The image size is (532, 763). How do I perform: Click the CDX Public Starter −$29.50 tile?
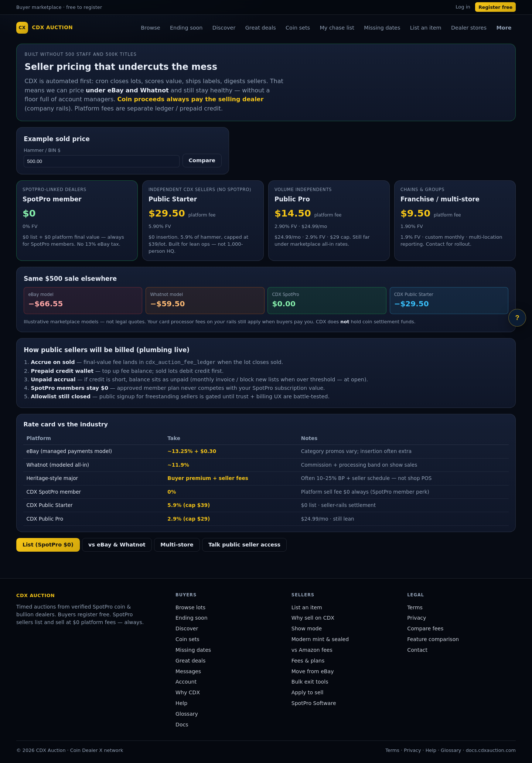click(449, 300)
